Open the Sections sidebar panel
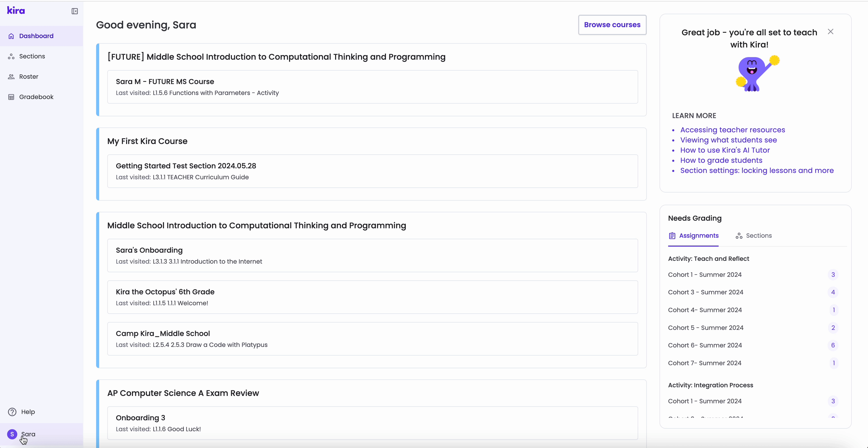868x448 pixels. [32, 56]
